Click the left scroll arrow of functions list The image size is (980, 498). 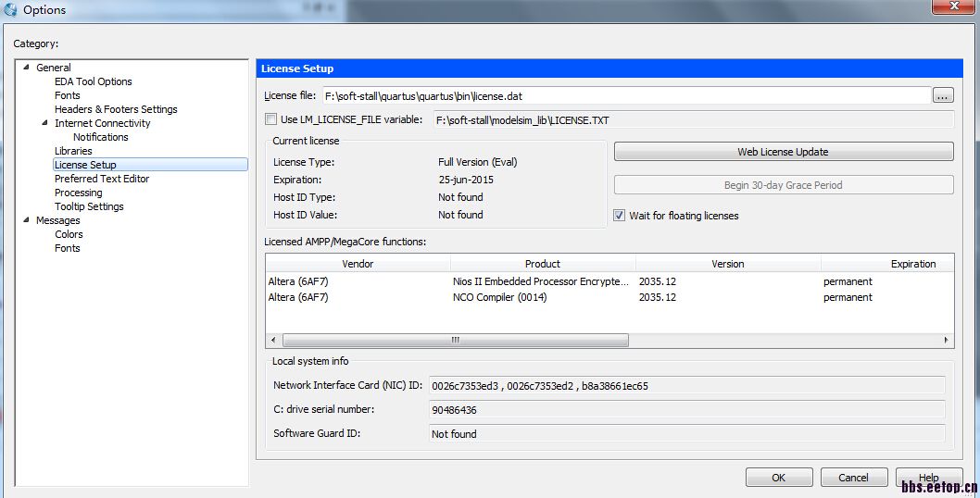tap(273, 340)
